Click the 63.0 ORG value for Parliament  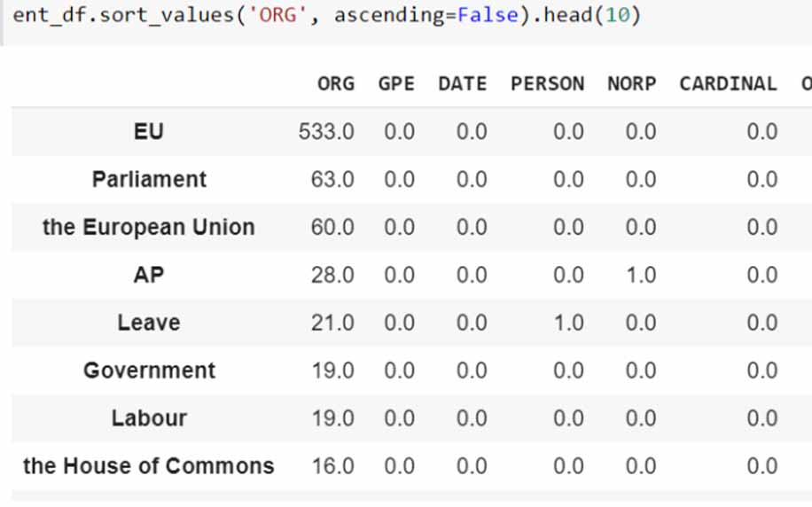click(332, 179)
